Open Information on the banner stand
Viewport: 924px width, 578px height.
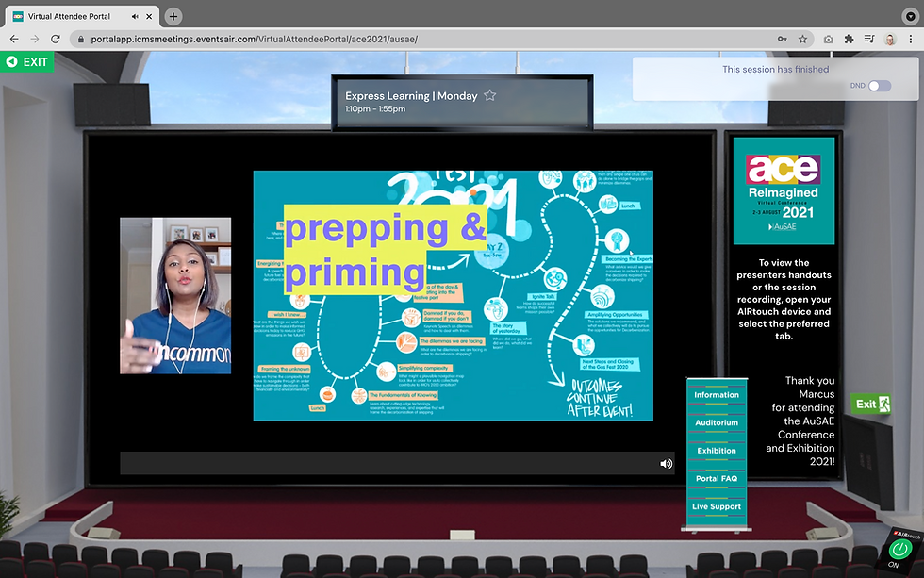click(717, 395)
